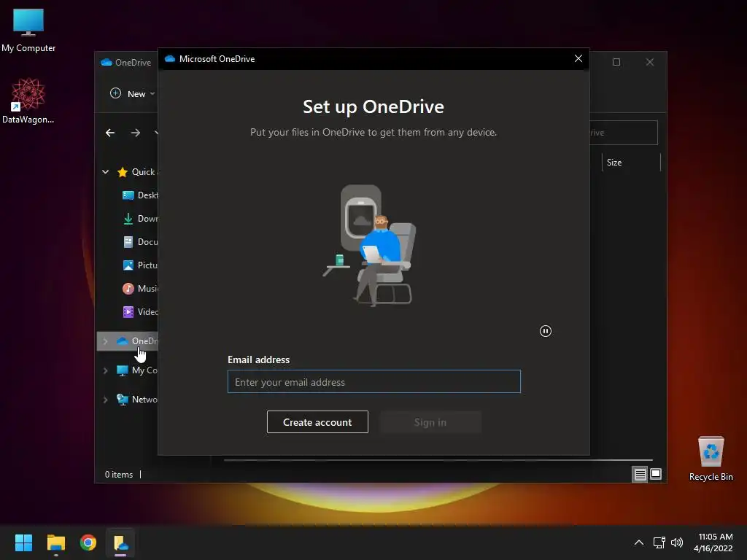Select the DataWagon desktop shortcut
Viewport: 747px width, 560px height.
point(28,101)
